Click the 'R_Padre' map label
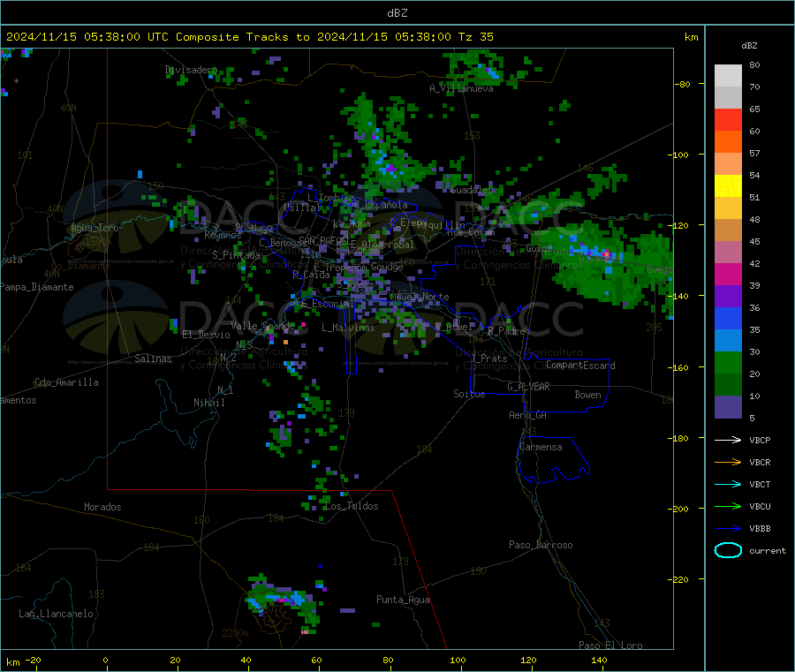Screen dimensions: 795x672 pyautogui.click(x=506, y=331)
